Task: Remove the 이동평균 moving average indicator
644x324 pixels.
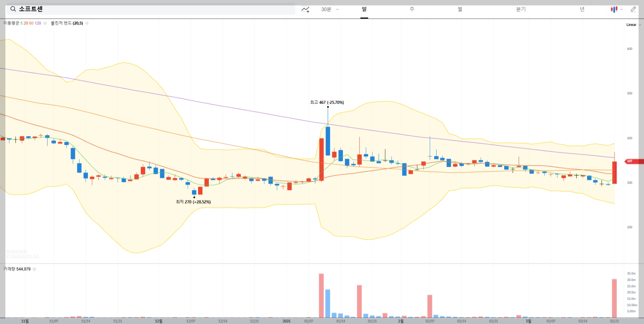Action: [45, 23]
